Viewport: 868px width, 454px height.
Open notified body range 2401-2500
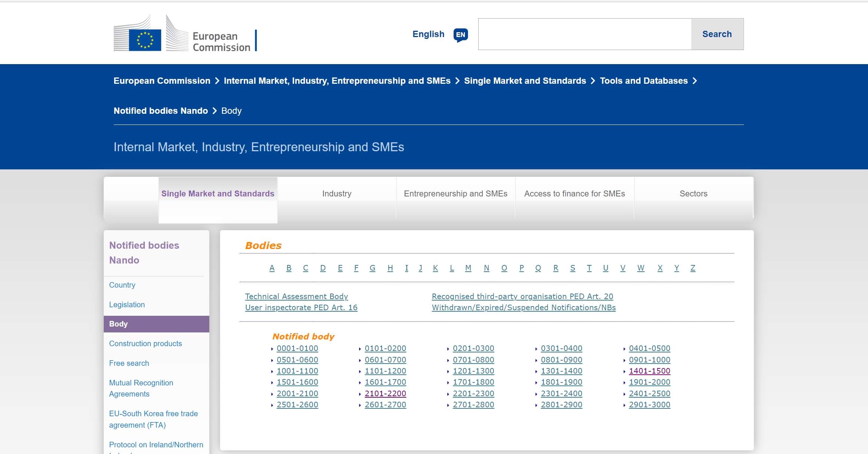click(x=649, y=394)
